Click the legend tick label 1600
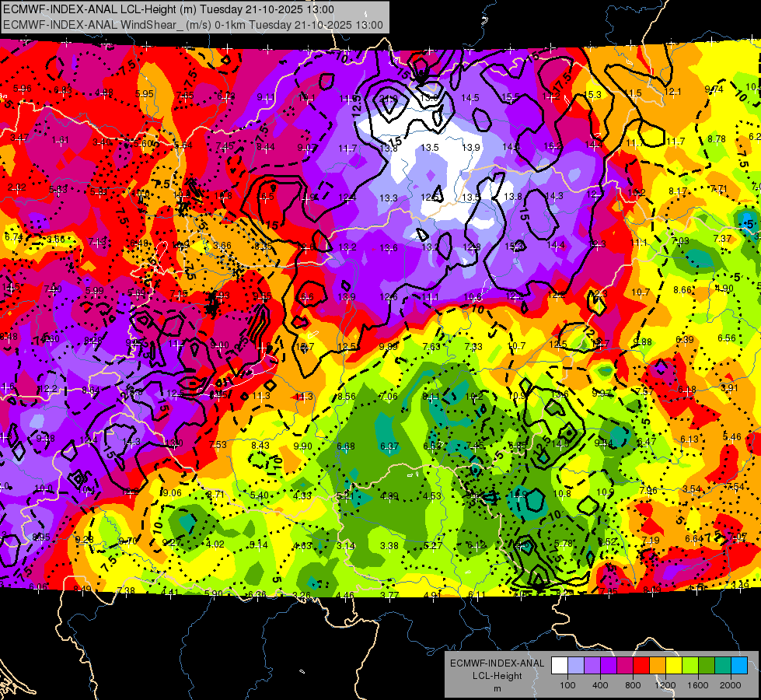This screenshot has height=700, width=761. pos(698,685)
